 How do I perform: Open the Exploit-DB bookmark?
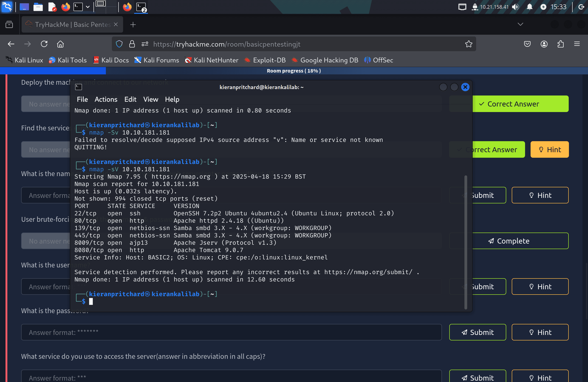(x=265, y=60)
